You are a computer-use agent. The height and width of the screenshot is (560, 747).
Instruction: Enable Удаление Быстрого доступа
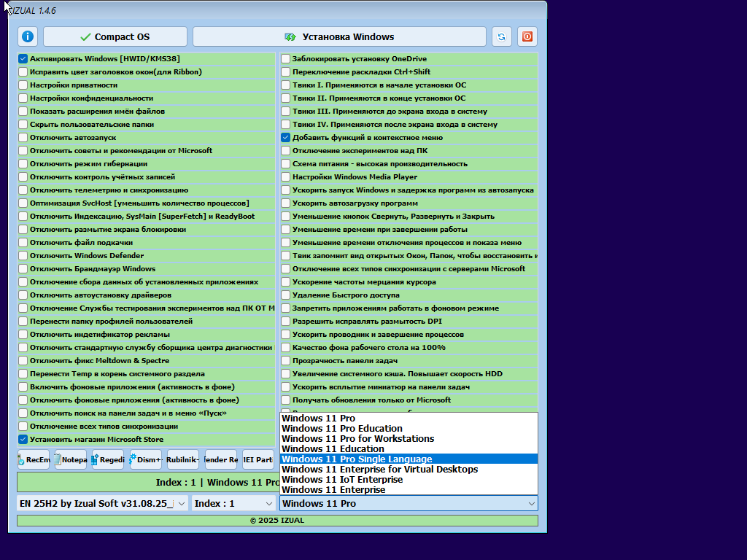coord(285,295)
